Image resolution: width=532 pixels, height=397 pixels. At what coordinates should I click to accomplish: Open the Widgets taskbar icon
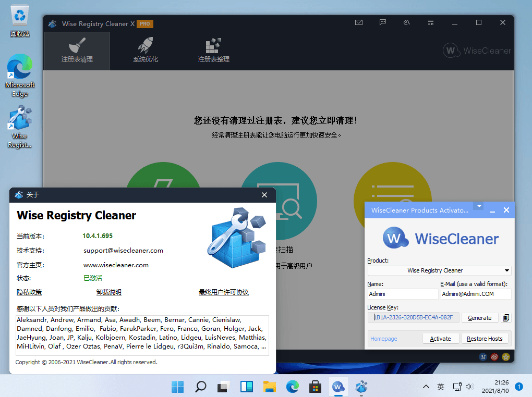(247, 387)
